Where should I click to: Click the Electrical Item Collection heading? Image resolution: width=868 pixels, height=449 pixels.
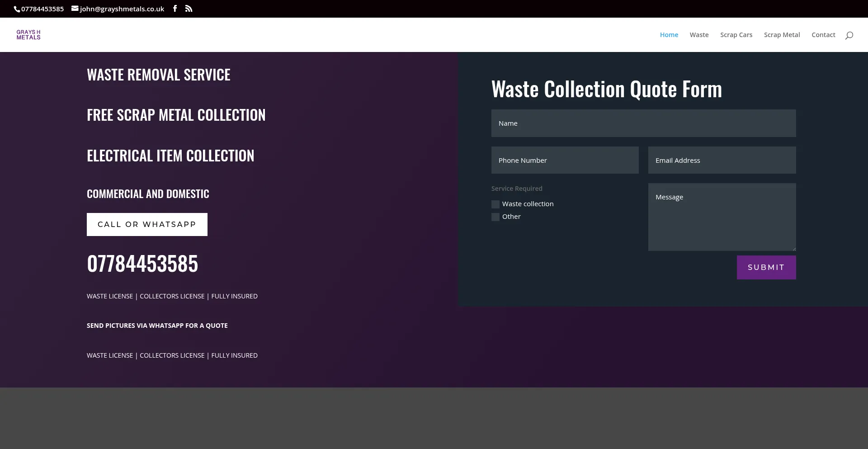(x=170, y=156)
